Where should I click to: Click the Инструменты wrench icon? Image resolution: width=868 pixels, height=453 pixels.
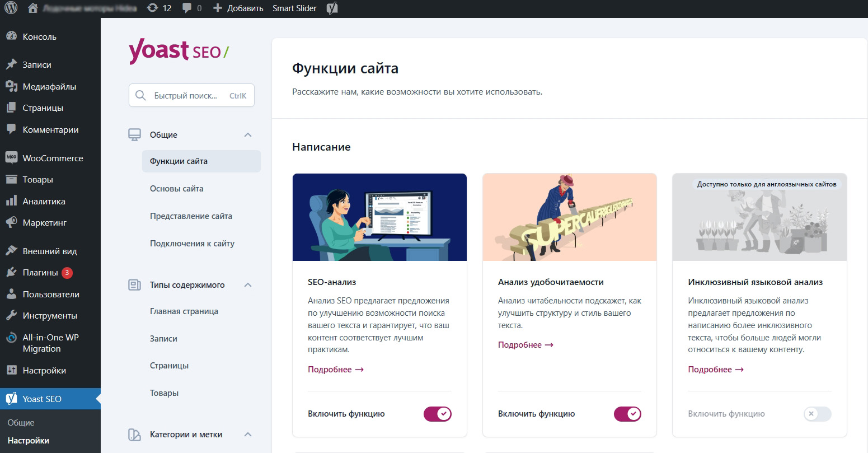(11, 315)
